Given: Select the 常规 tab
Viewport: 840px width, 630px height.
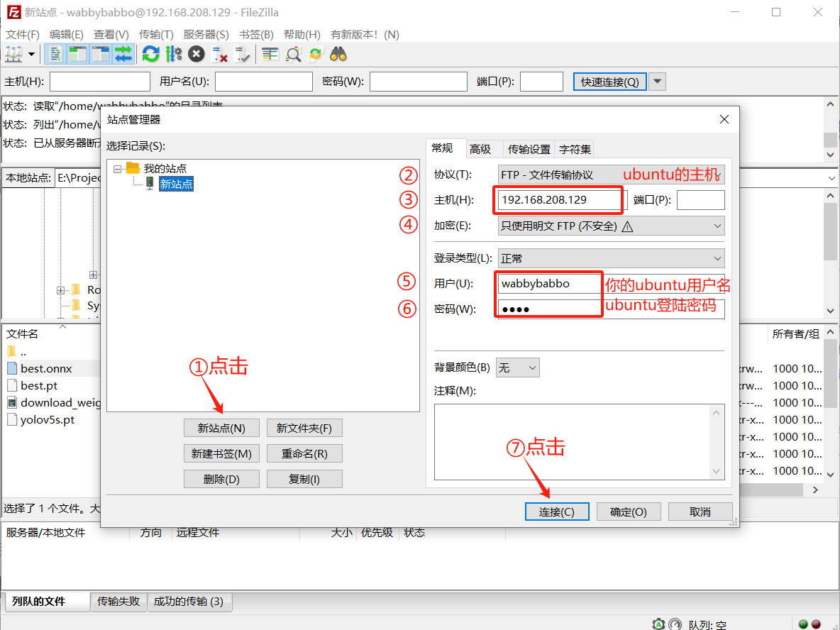Looking at the screenshot, I should pos(443,148).
